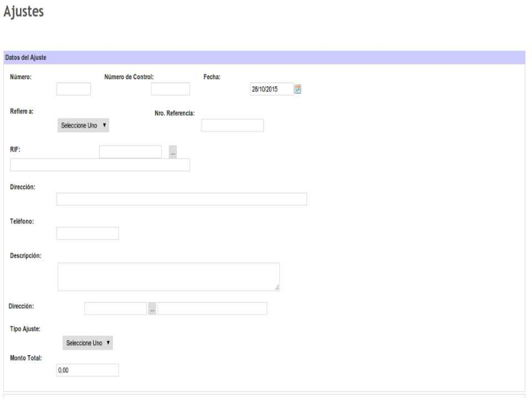The image size is (532, 399).
Task: Click the Teléfono input box
Action: coord(88,233)
